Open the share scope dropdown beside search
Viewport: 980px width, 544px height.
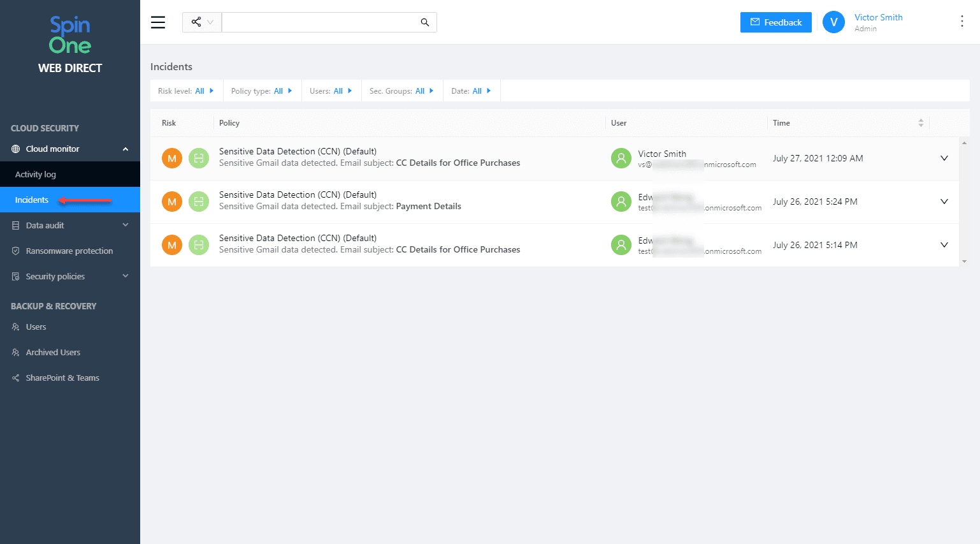coord(202,22)
